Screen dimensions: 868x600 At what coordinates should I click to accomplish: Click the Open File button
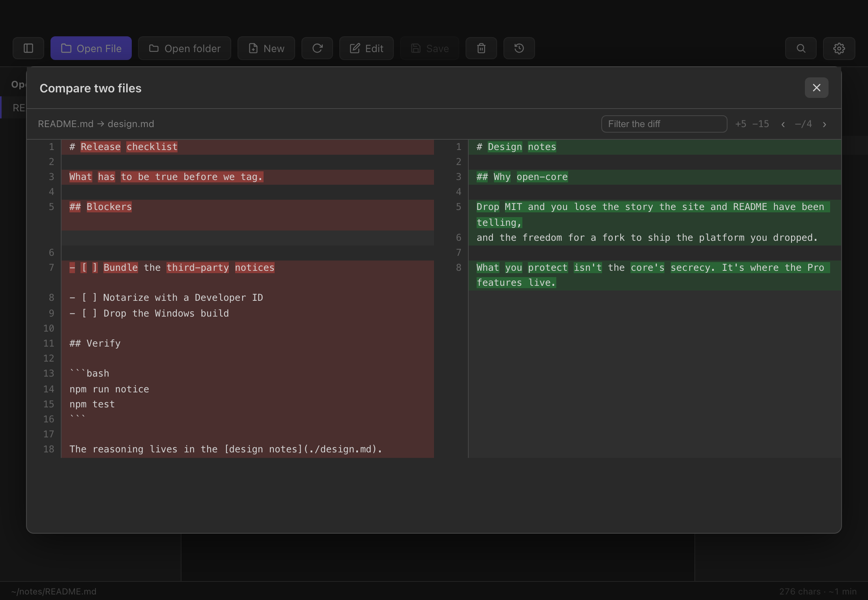tap(91, 48)
